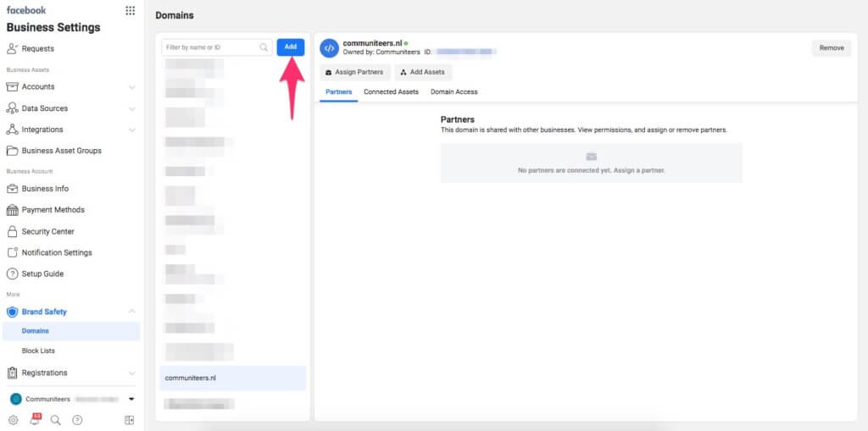Open the Communiteers business account dropdown

[131, 399]
